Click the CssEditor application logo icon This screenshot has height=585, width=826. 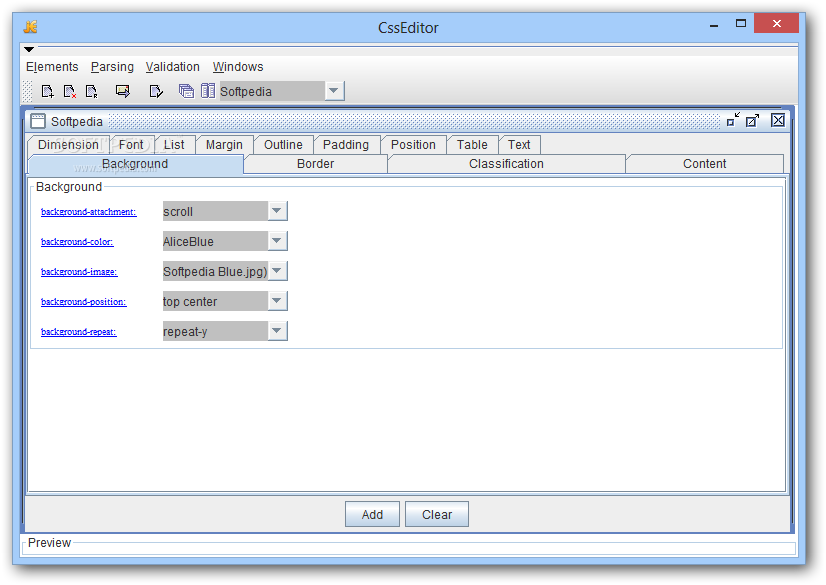[31, 27]
